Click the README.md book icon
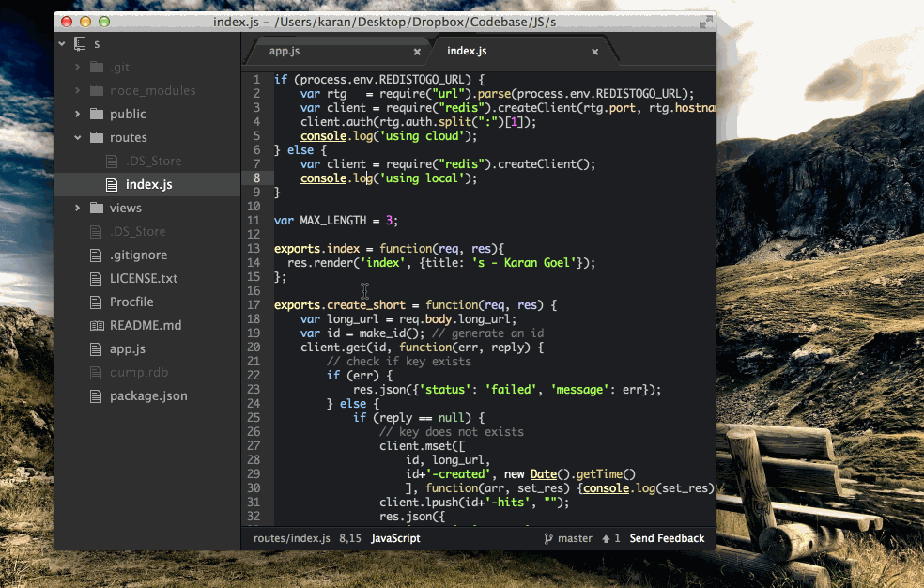 coord(97,326)
